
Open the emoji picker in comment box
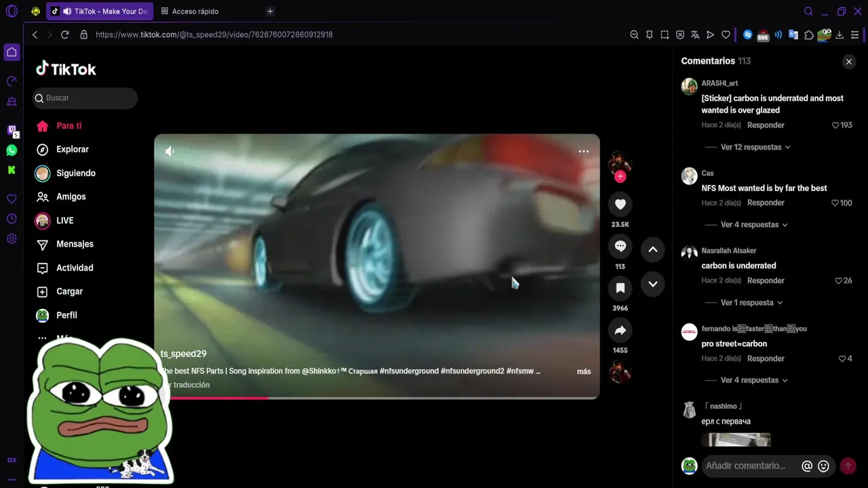(823, 466)
